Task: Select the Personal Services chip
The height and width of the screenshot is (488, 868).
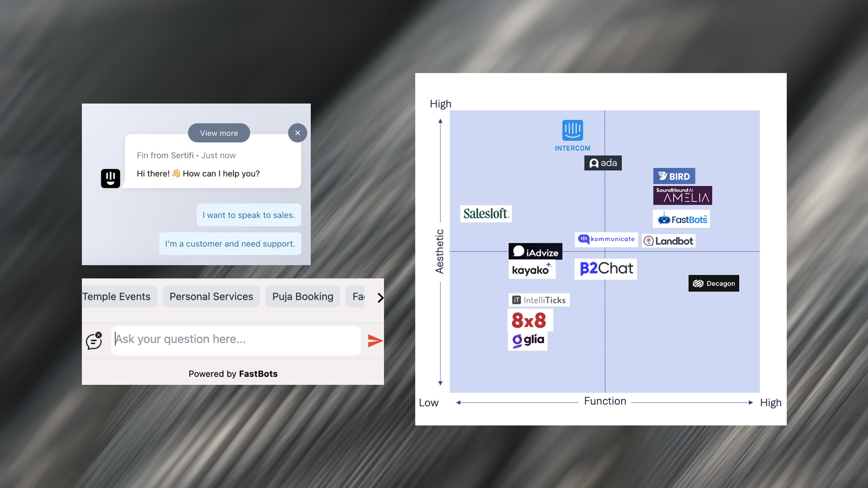Action: tap(211, 296)
